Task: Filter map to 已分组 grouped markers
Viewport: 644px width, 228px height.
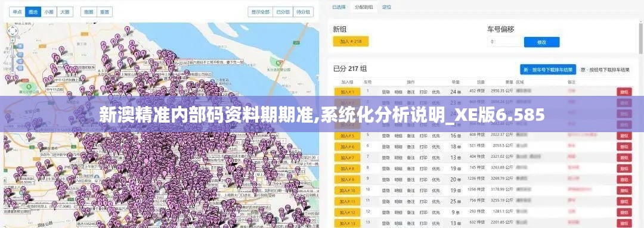Action: pos(283,13)
